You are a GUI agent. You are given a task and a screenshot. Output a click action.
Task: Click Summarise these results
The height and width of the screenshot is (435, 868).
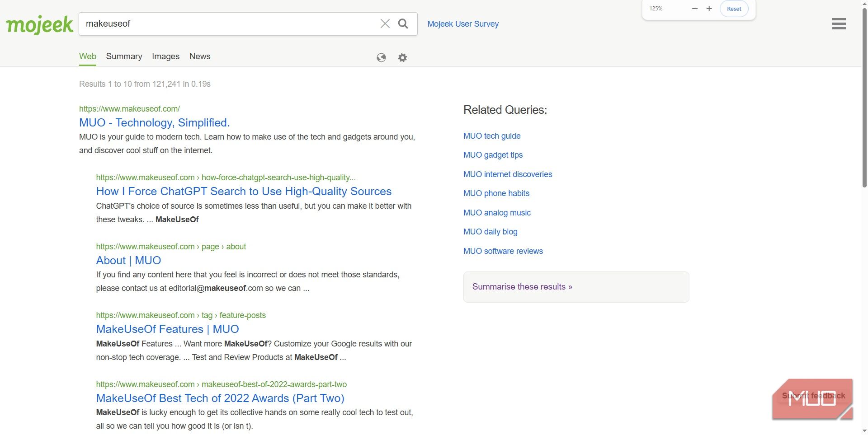click(x=522, y=287)
